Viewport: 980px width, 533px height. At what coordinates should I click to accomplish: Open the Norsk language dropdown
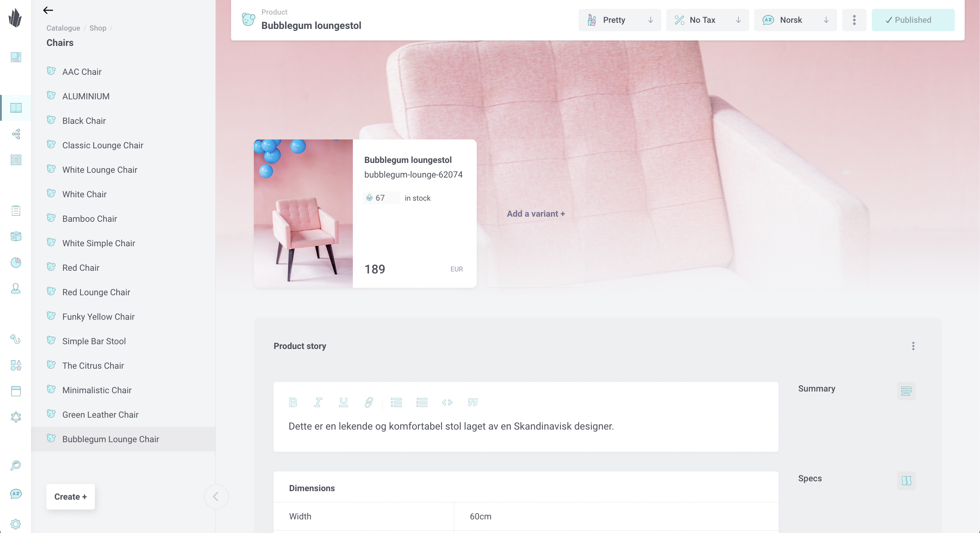tap(796, 20)
